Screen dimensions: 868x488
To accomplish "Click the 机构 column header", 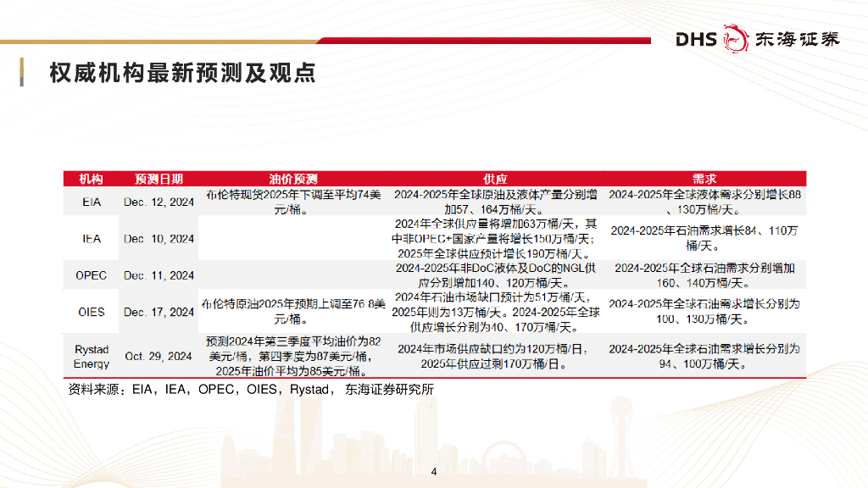I will (x=91, y=179).
